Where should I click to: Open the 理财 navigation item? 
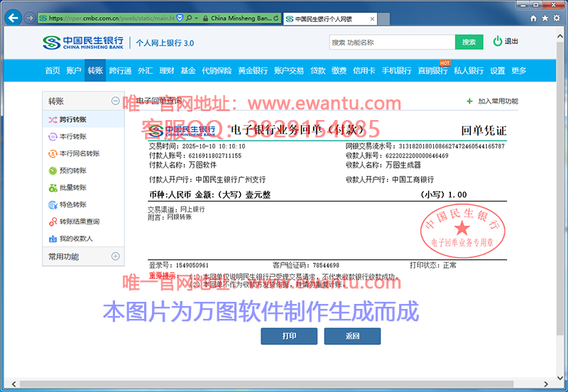167,70
